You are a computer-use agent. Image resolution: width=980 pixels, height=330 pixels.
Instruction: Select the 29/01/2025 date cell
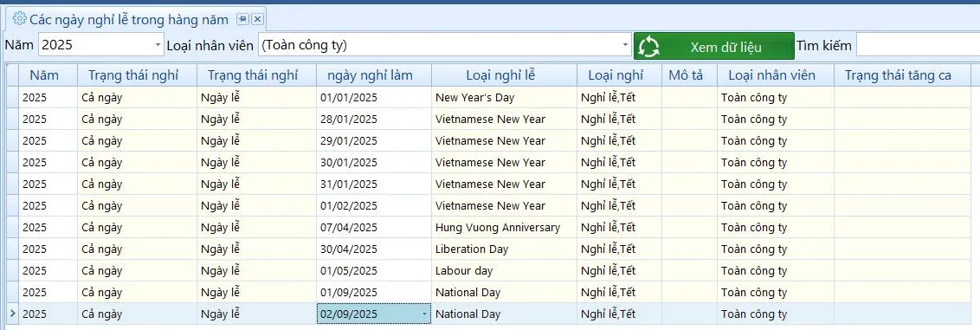(x=374, y=140)
